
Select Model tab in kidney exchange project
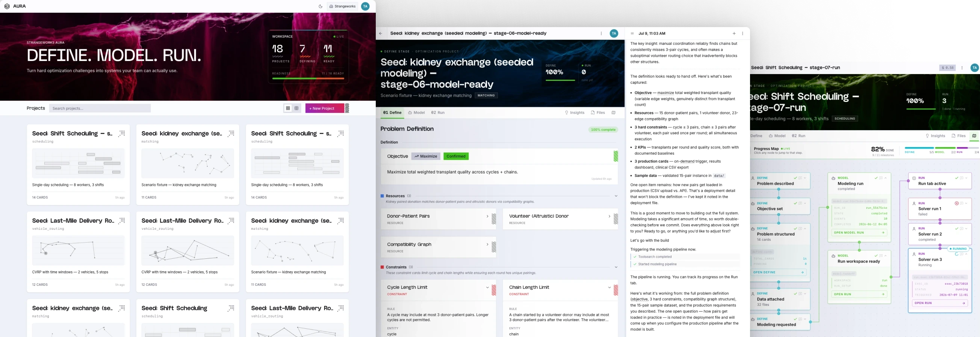coord(416,113)
